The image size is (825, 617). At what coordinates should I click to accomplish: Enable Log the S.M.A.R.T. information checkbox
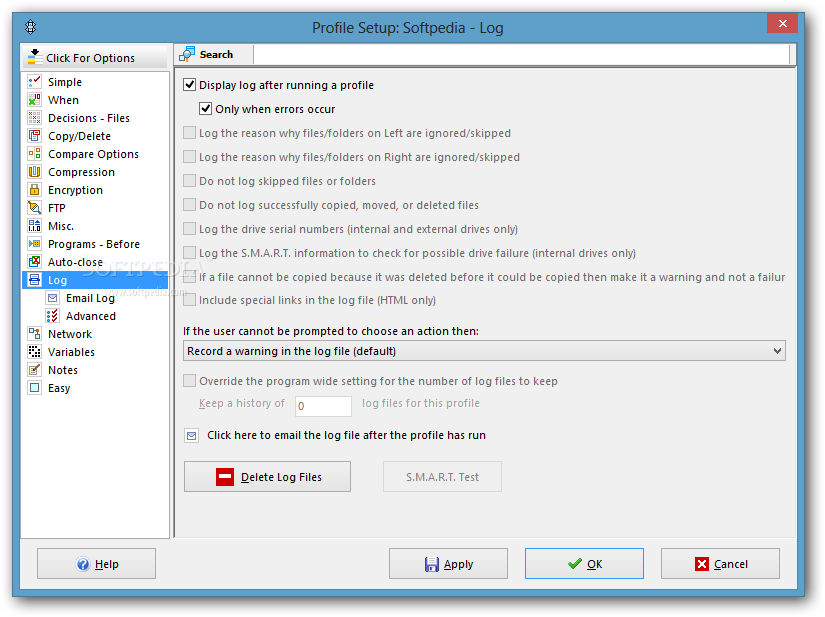pyautogui.click(x=189, y=252)
